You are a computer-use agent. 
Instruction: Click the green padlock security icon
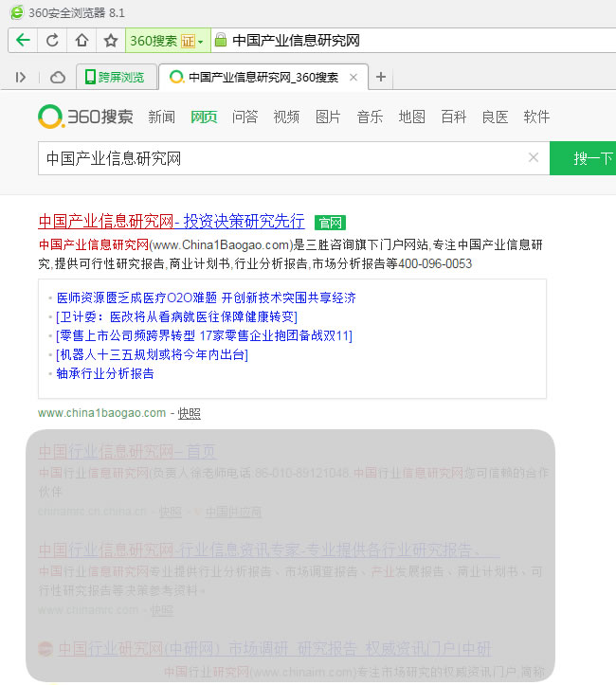click(221, 40)
